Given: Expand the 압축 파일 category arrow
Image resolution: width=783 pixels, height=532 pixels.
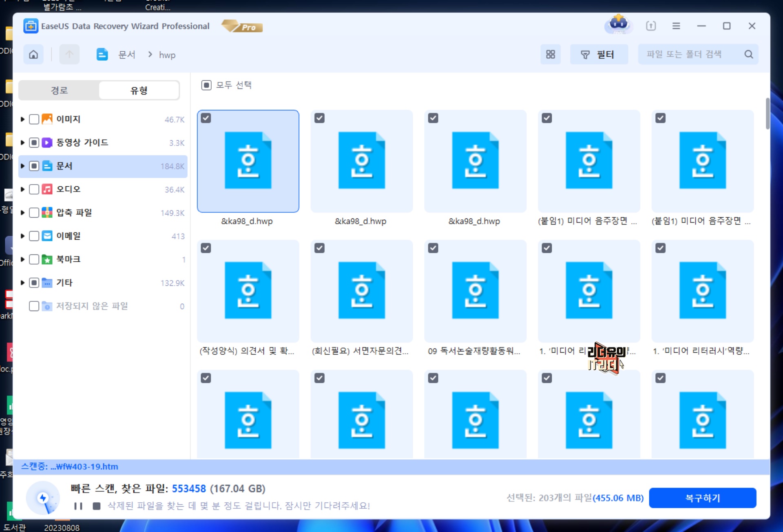Looking at the screenshot, I should tap(23, 212).
